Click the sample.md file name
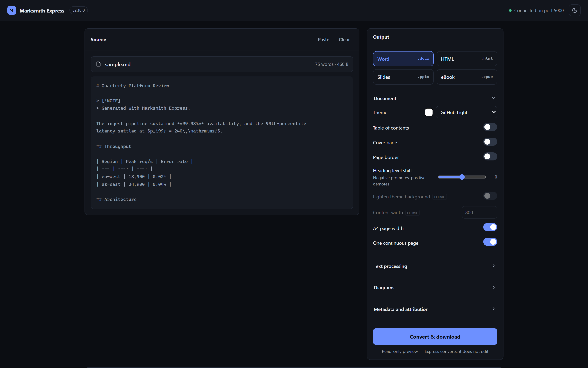Image resolution: width=588 pixels, height=368 pixels. [x=118, y=64]
